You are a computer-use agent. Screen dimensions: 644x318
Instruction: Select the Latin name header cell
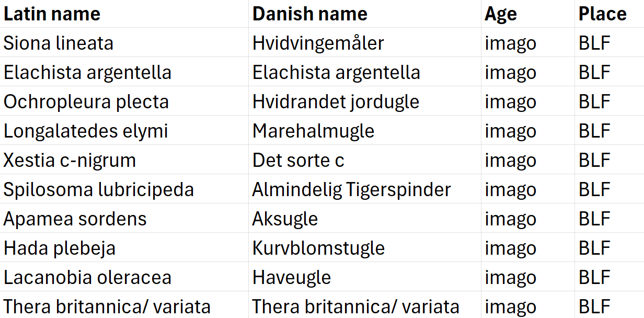pyautogui.click(x=124, y=14)
